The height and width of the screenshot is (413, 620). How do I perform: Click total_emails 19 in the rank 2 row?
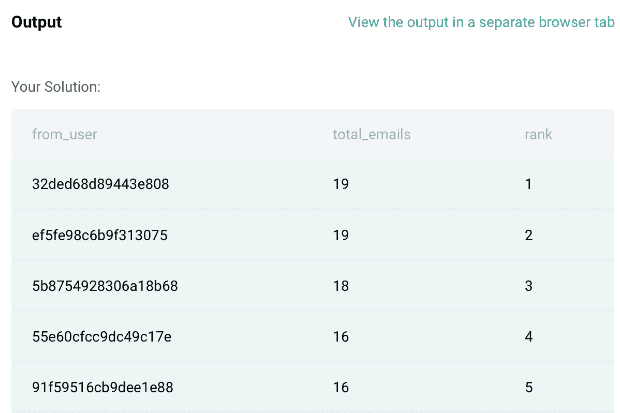coord(341,235)
